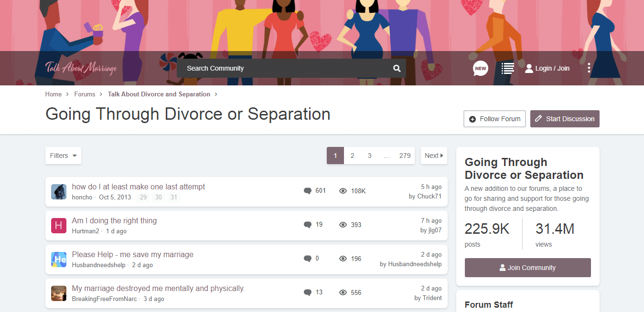Open the thread how do I at least make one last attempt
Screen dimensions: 644x312
[138, 187]
